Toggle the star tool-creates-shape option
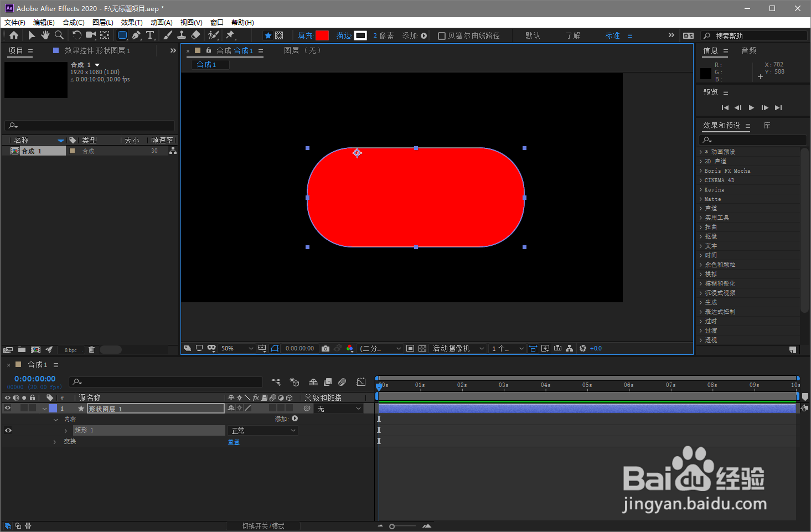This screenshot has height=532, width=811. [x=268, y=35]
